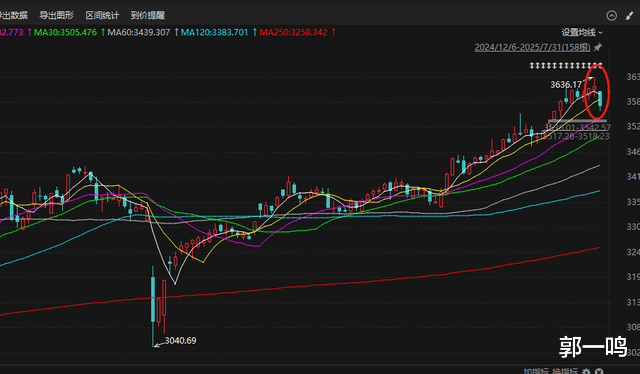
Task: Open 区间统计 menu item
Action: click(x=102, y=16)
